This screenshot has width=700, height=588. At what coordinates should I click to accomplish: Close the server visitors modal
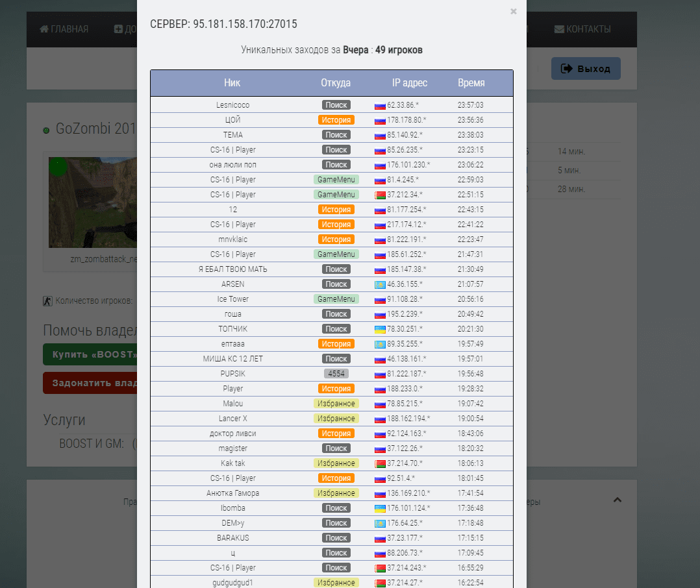pyautogui.click(x=514, y=12)
